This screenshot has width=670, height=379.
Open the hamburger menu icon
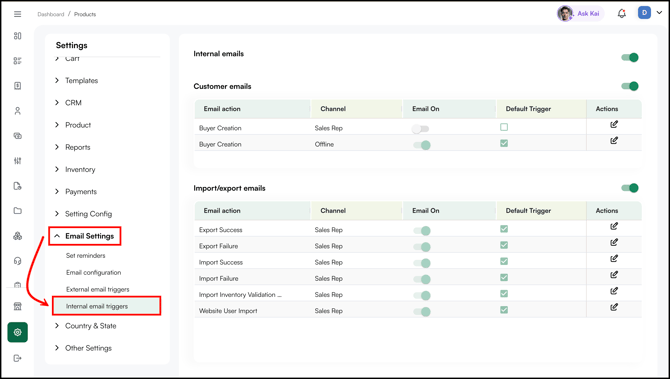[x=18, y=14]
